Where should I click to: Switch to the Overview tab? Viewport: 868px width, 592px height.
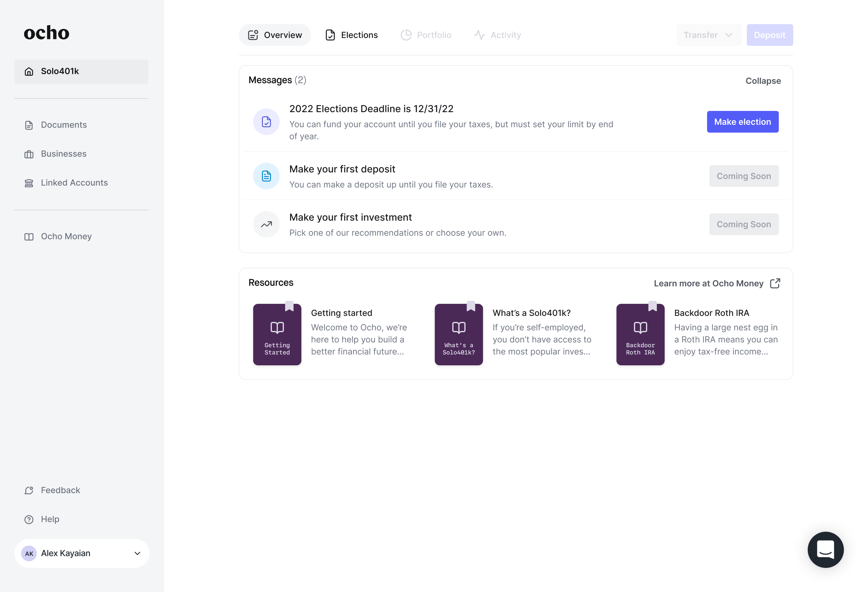coord(275,35)
